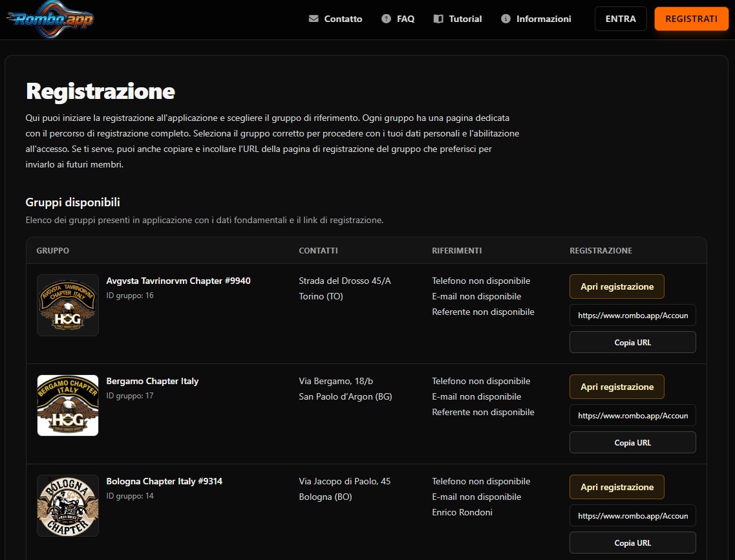Click the Bergamo Chapter logo thumbnail
This screenshot has width=735, height=560.
68,405
